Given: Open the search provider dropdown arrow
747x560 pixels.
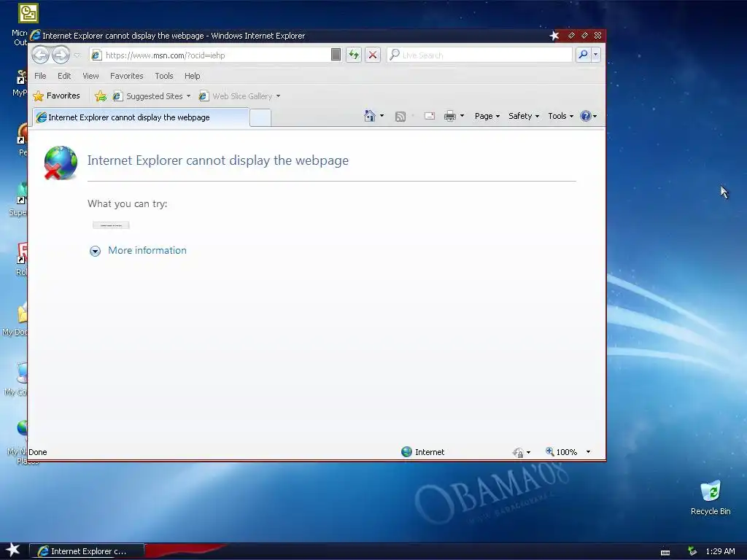Looking at the screenshot, I should [x=595, y=55].
